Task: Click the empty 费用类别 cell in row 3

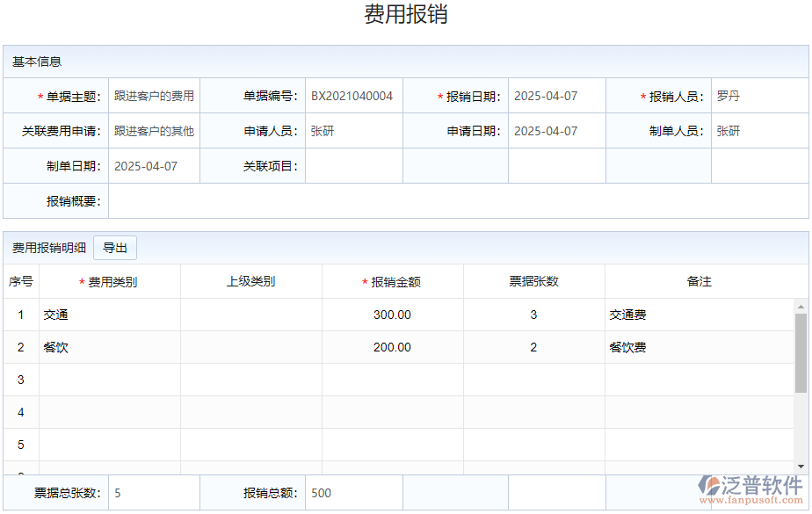Action: click(109, 380)
